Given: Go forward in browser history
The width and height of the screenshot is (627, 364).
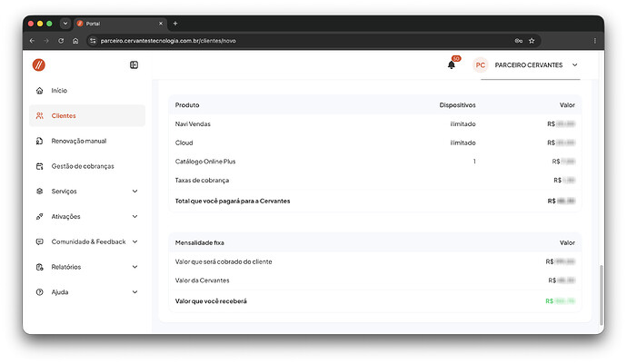Looking at the screenshot, I should coord(46,41).
